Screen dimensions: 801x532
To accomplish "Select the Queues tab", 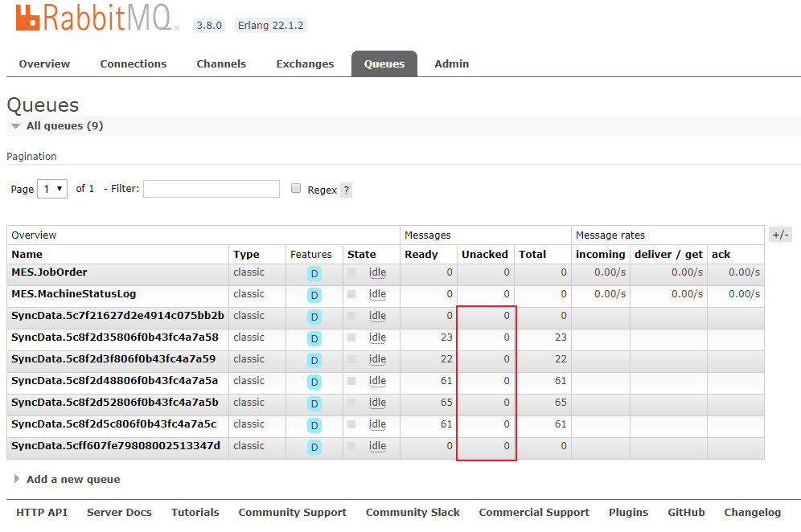I will [384, 63].
